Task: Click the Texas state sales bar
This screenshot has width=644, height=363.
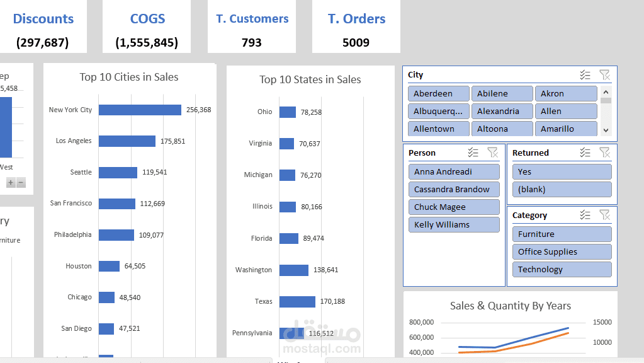Action: [297, 301]
